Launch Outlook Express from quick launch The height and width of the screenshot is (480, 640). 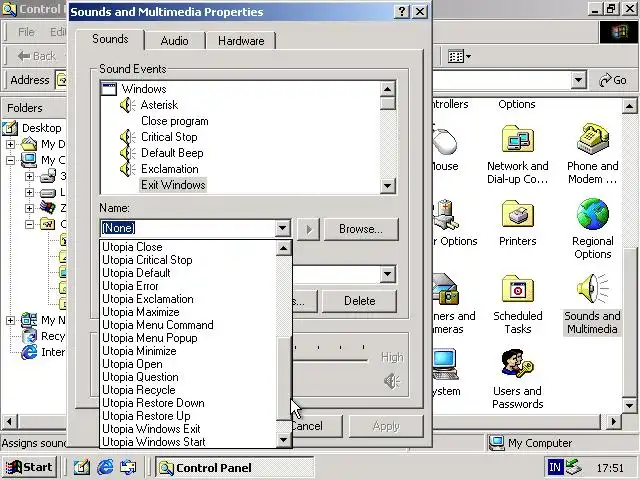(x=128, y=467)
